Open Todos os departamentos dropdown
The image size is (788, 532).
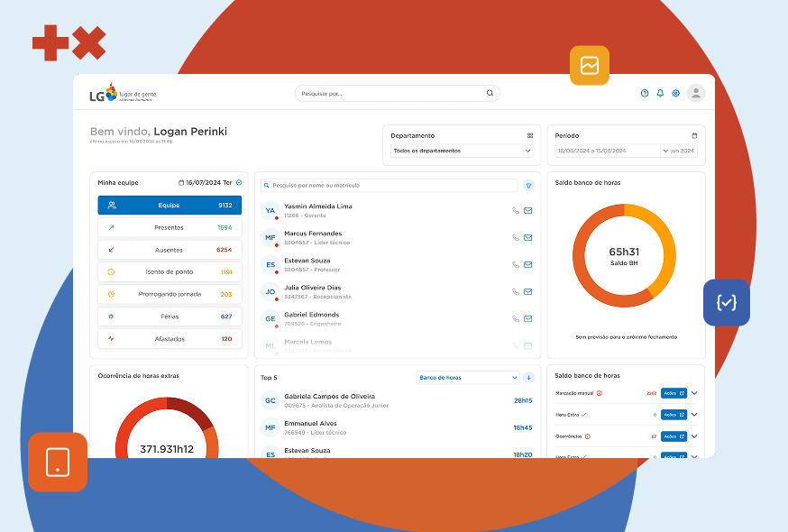(x=462, y=151)
